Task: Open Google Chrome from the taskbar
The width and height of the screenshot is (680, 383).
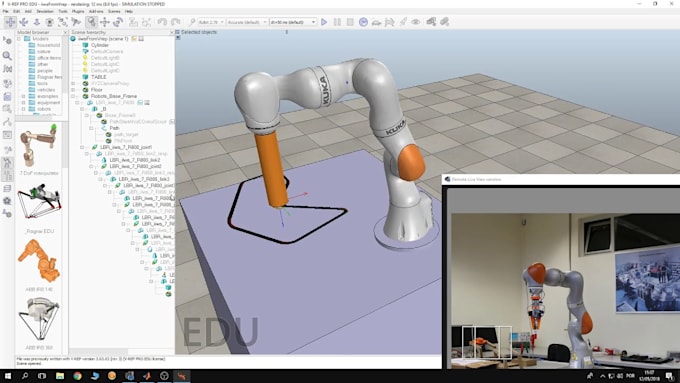Action: [77, 376]
